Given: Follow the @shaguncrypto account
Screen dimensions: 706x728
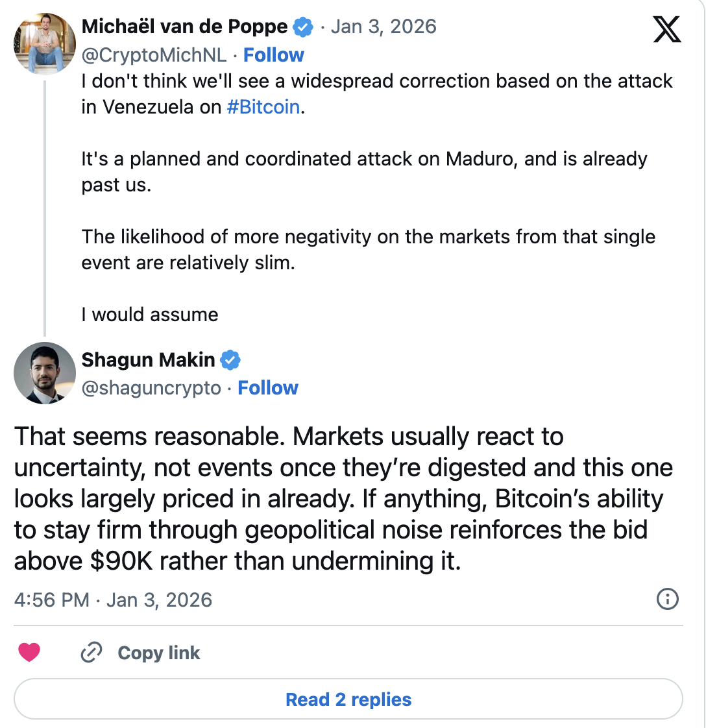Looking at the screenshot, I should tap(268, 388).
